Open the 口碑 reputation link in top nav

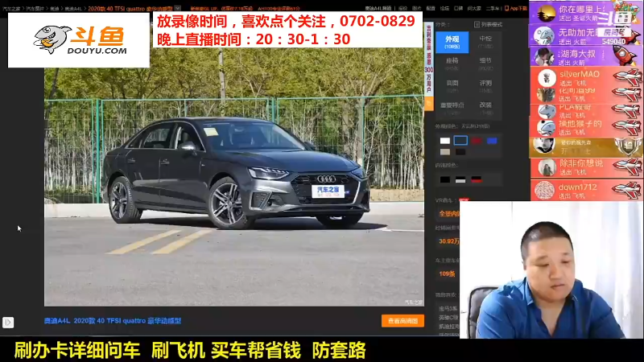click(x=458, y=8)
